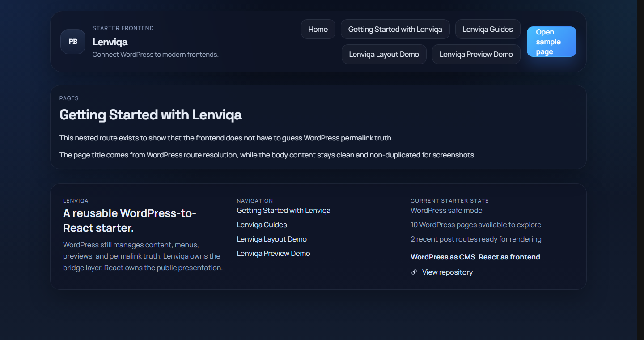The width and height of the screenshot is (644, 340).
Task: Open the View repository link
Action: 447,272
